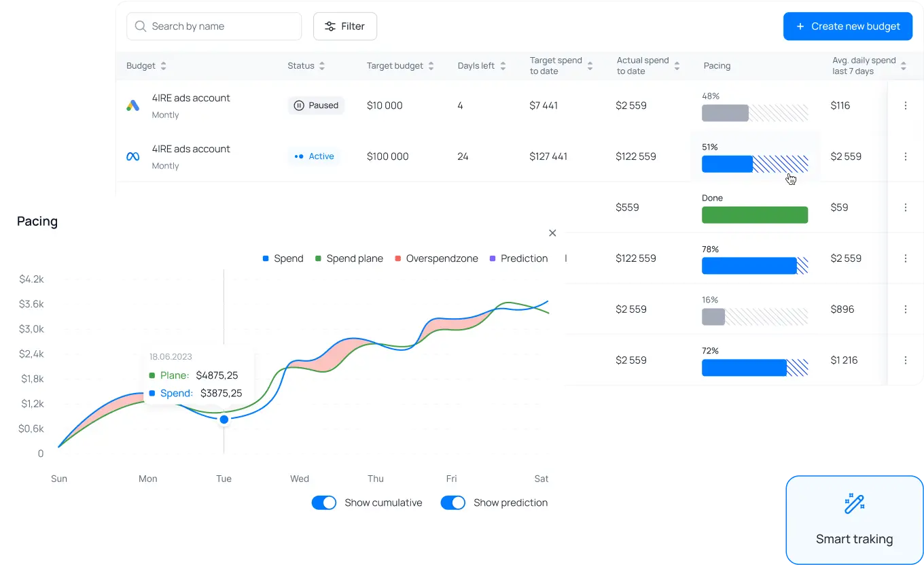Toggle Spend series in legend
Screen dimensions: 924x565
(283, 258)
